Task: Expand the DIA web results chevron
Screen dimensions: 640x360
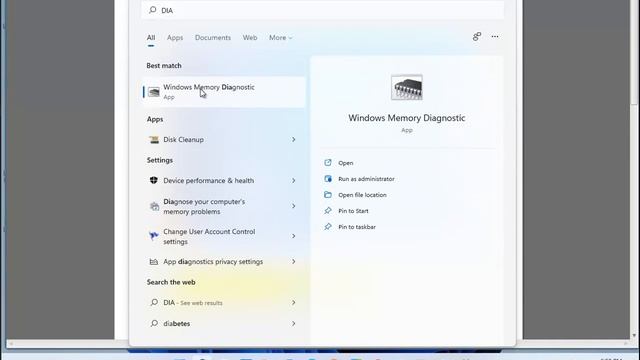Action: 293,302
